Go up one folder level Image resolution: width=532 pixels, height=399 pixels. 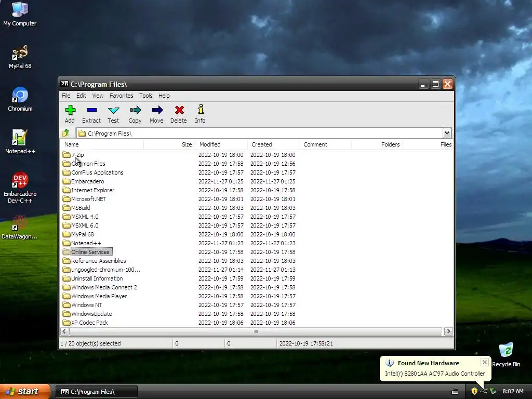[x=66, y=133]
